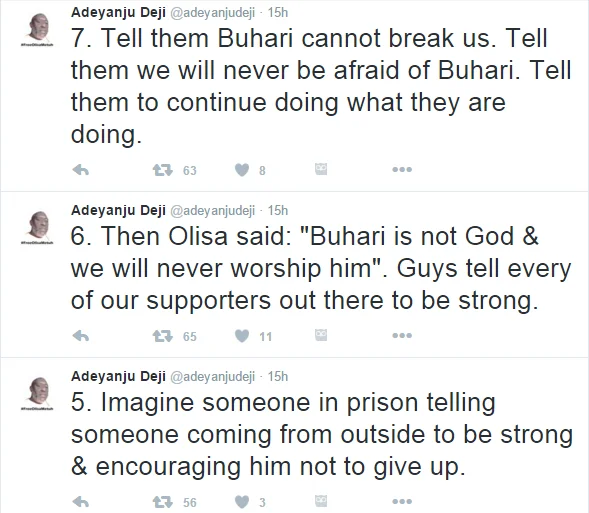Open the ellipsis menu on tweet 5
Image resolution: width=589 pixels, height=513 pixels.
(402, 501)
